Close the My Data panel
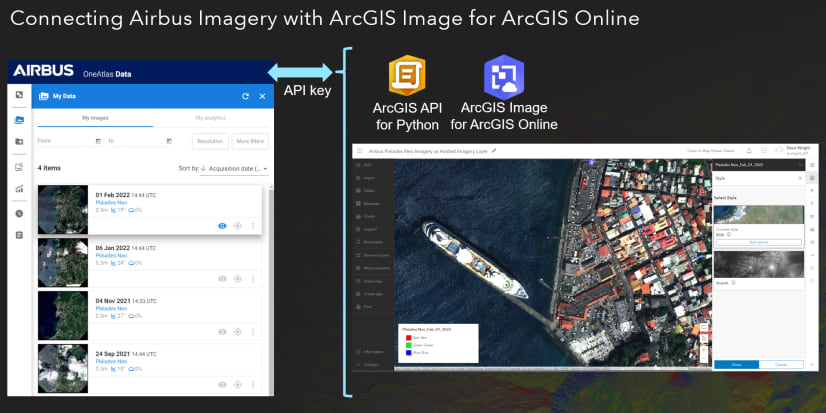826x413 pixels. point(262,96)
